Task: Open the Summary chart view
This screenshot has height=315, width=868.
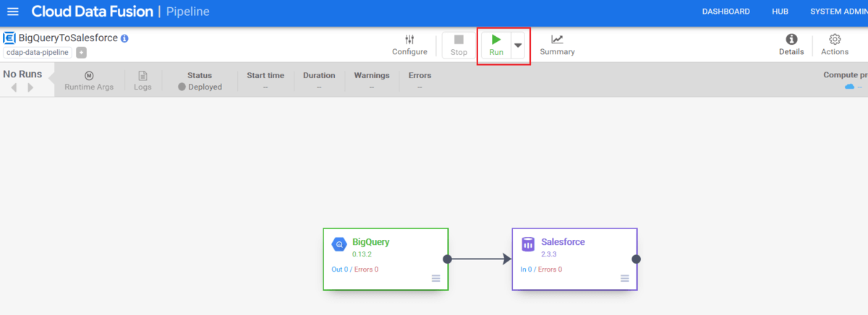Action: pos(557,45)
